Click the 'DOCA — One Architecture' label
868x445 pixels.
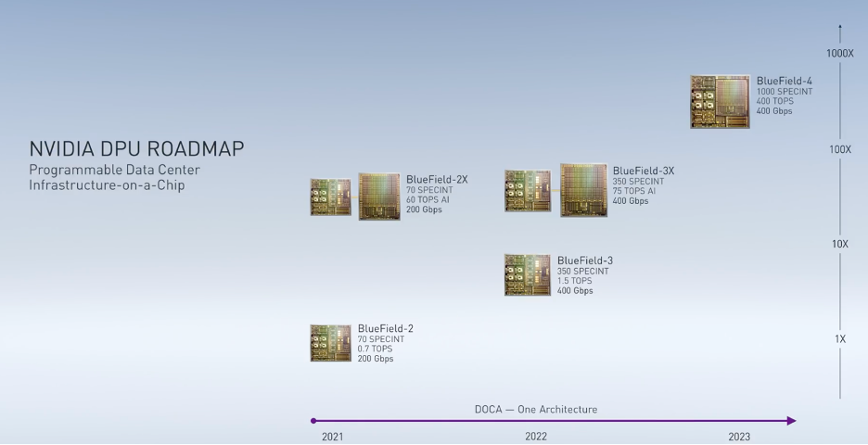point(536,410)
